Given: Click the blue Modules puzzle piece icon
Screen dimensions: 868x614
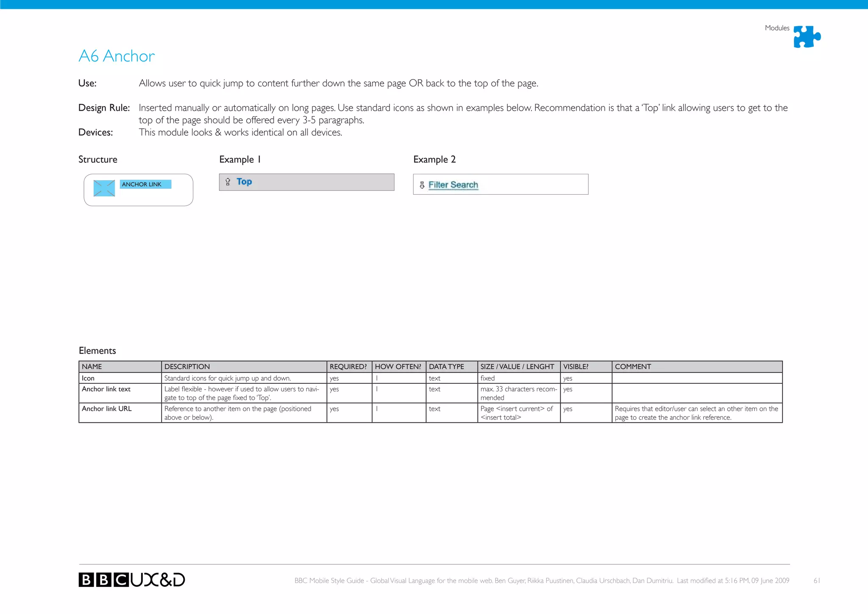Looking at the screenshot, I should pyautogui.click(x=807, y=37).
